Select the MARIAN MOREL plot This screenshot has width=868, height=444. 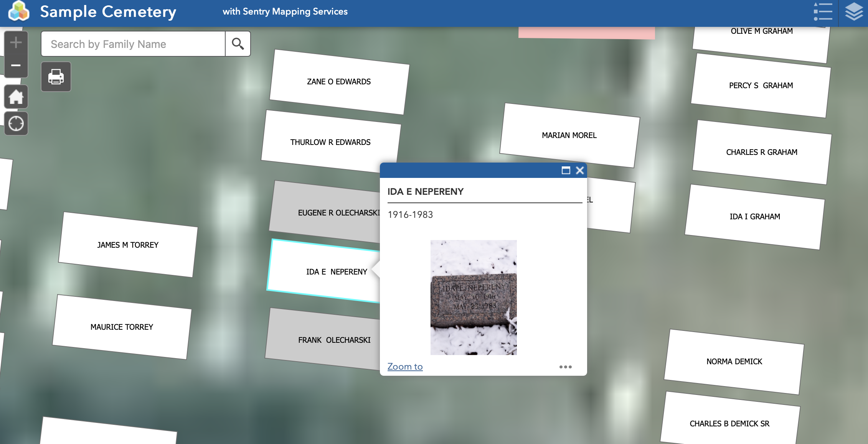pos(569,135)
